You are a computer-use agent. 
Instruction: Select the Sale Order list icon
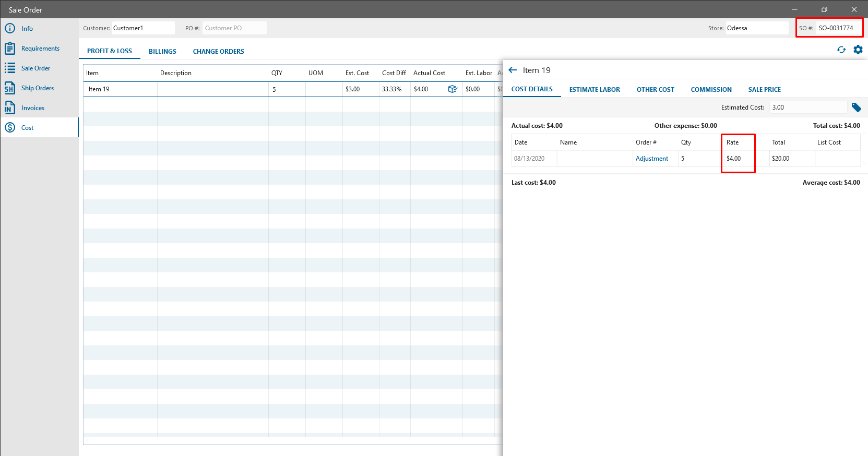click(10, 68)
